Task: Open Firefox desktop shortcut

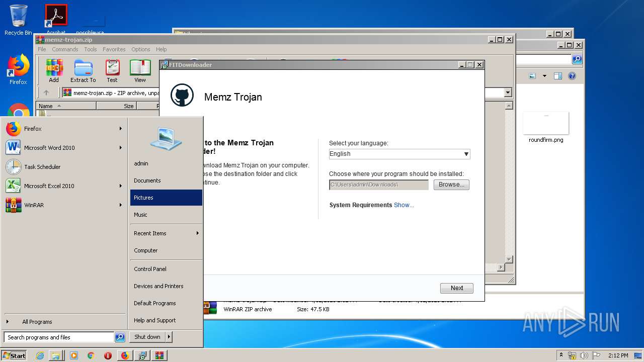Action: coord(18,69)
